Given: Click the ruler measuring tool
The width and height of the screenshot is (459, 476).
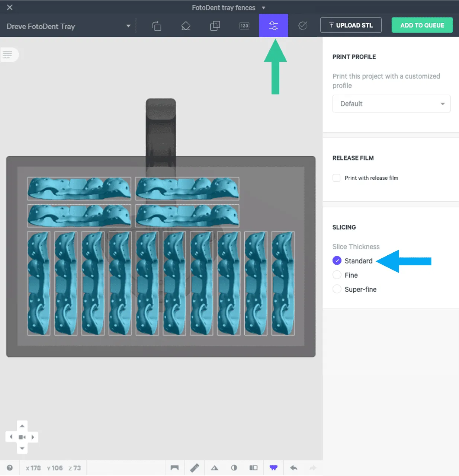Looking at the screenshot, I should [x=195, y=468].
